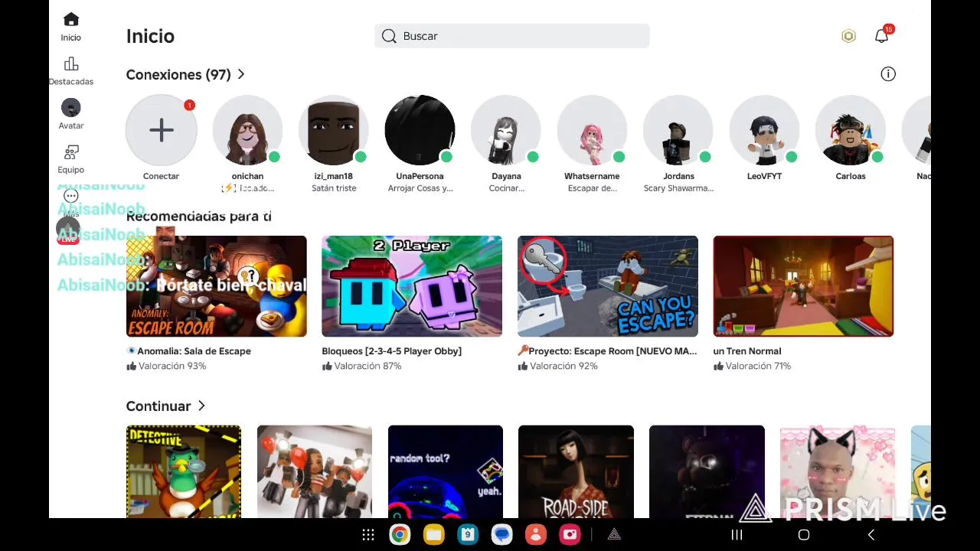The height and width of the screenshot is (551, 980).
Task: Expand Conexiones (97) list
Action: tap(185, 74)
